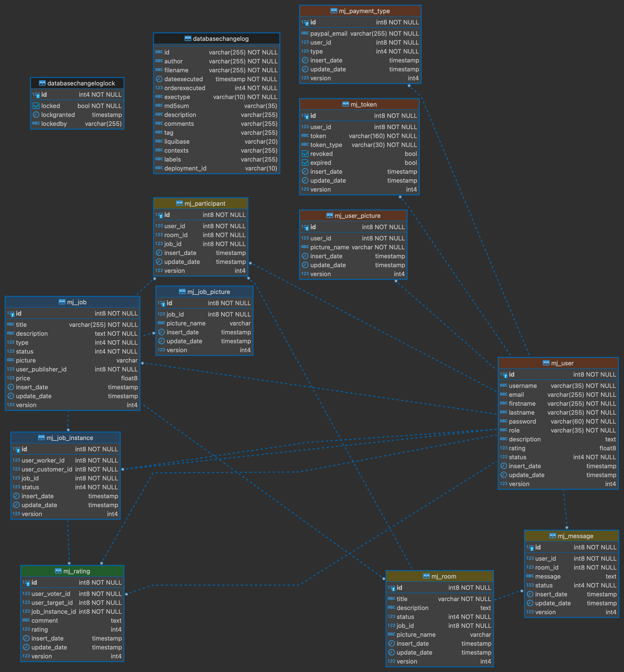Click the ABC icon beside username column
The height and width of the screenshot is (672, 624).
coord(504,385)
